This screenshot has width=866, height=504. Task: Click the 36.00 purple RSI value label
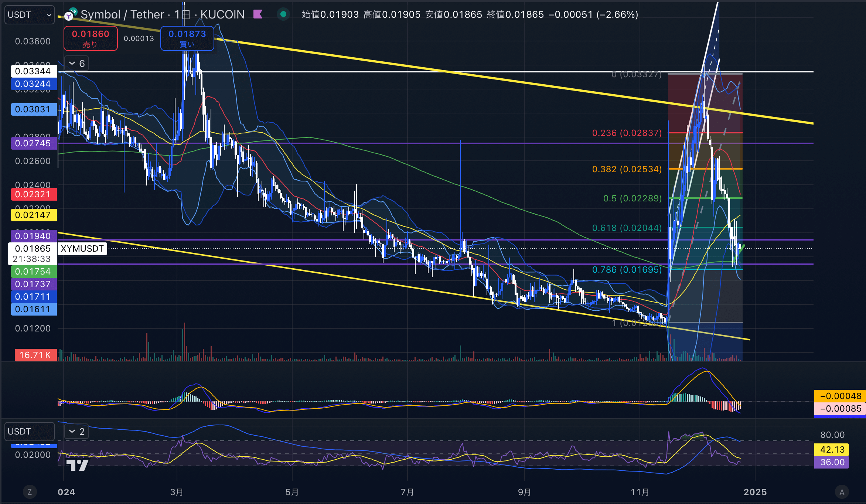(832, 462)
